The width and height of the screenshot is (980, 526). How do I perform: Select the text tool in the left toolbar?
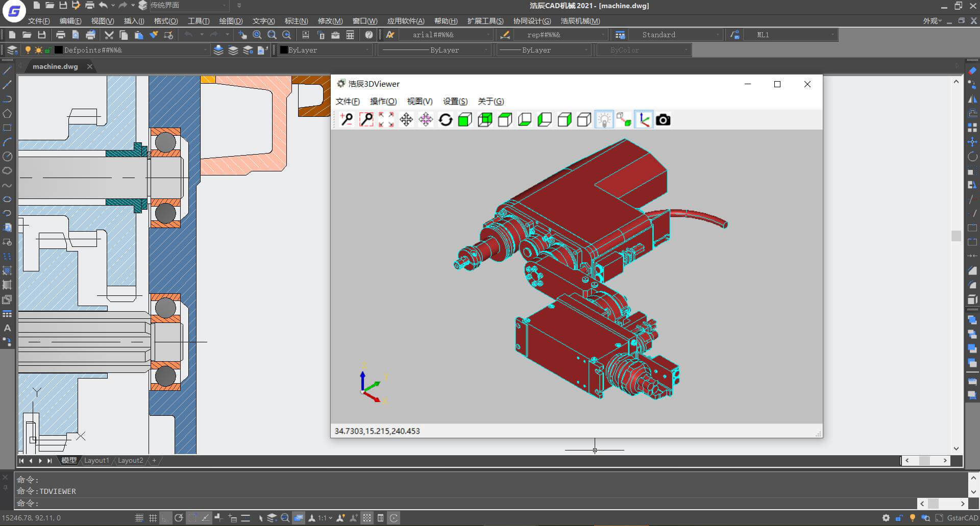pyautogui.click(x=7, y=328)
